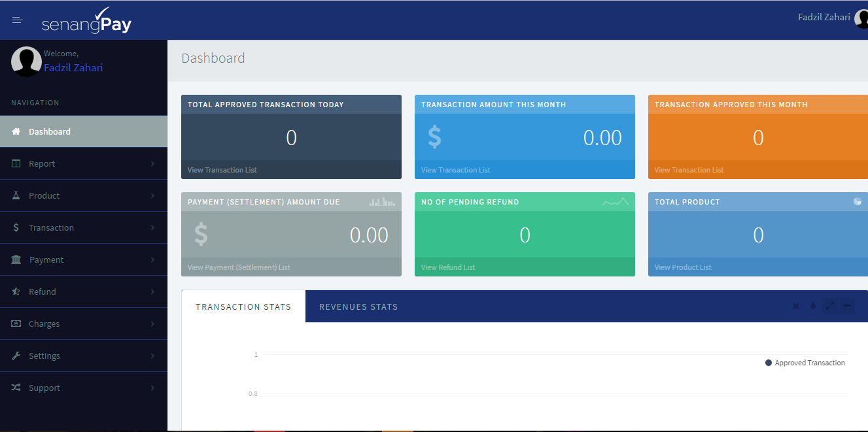
Task: Open Fadzil Zahari user menu in header
Action: tap(824, 17)
